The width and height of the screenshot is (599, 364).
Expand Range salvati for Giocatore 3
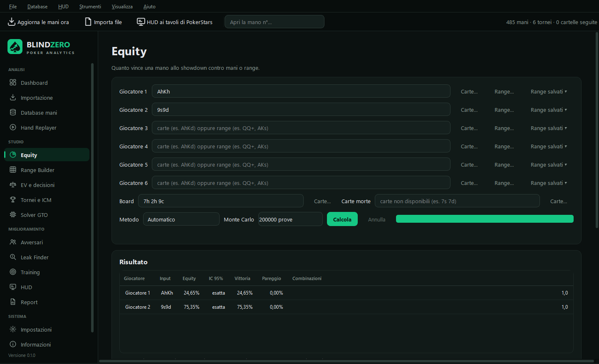[549, 128]
